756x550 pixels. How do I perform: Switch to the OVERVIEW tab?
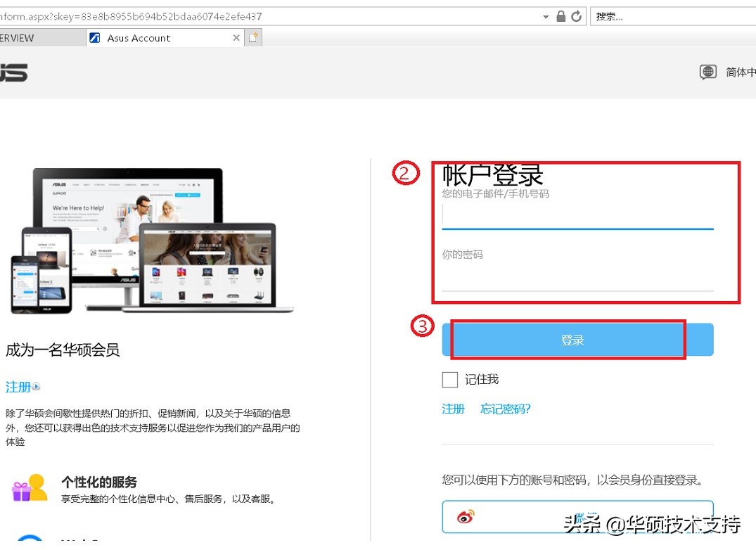[21, 37]
